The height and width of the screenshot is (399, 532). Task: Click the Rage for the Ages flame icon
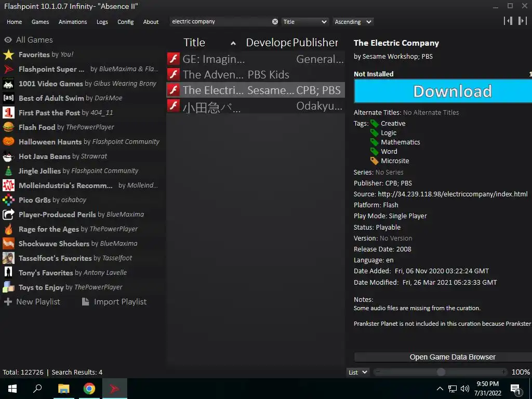click(x=8, y=229)
